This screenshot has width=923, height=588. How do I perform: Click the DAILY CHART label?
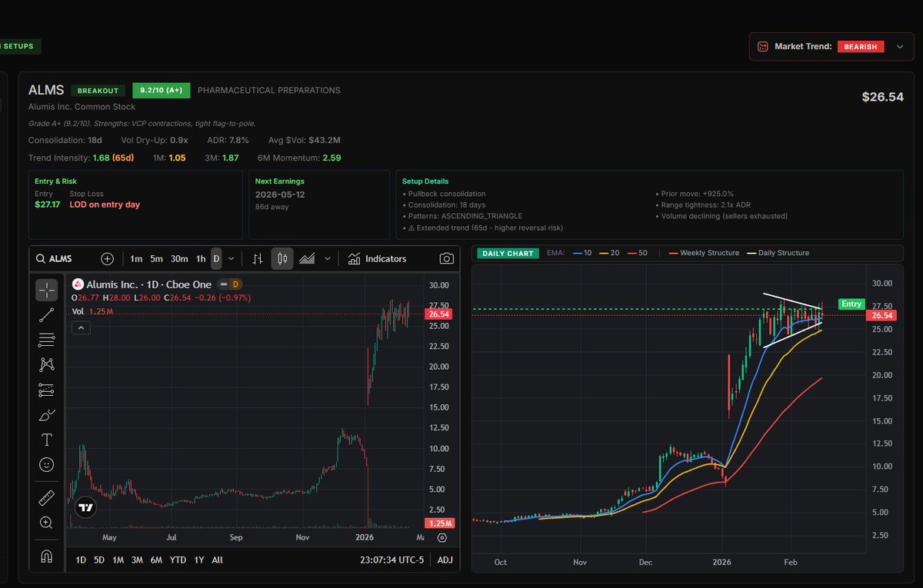coord(508,253)
